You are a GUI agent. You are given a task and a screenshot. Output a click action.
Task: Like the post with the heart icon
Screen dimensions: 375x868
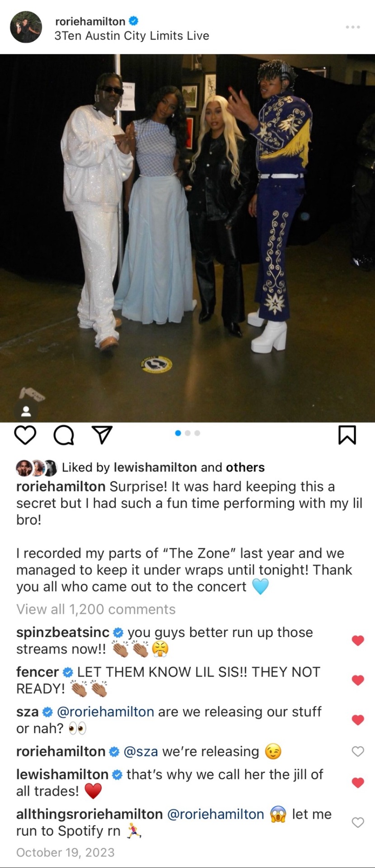[25, 435]
